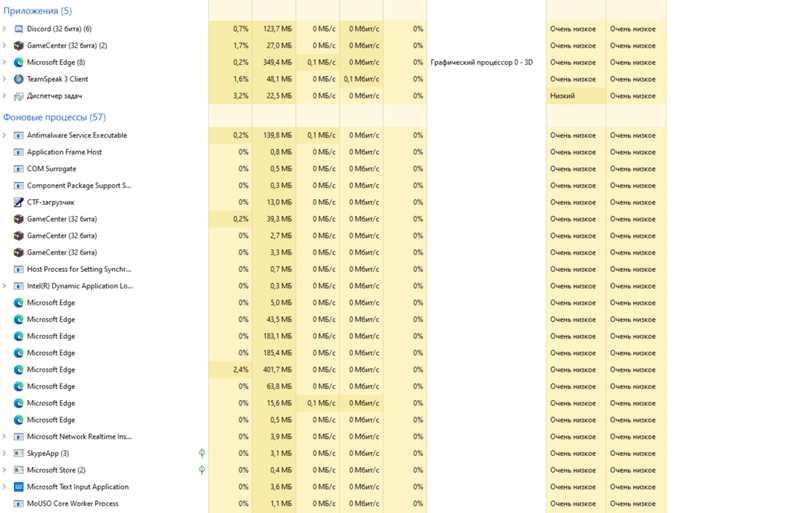Expand the Диспетчер задач entry

(x=5, y=96)
